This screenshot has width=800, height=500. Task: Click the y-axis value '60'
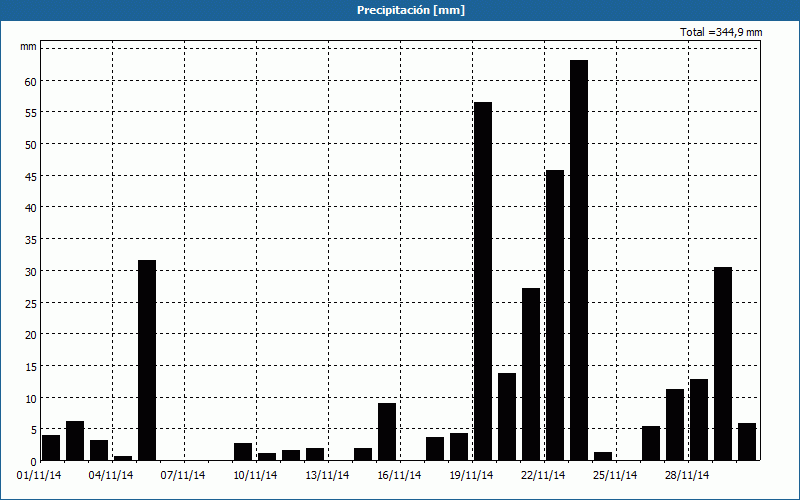(31, 82)
